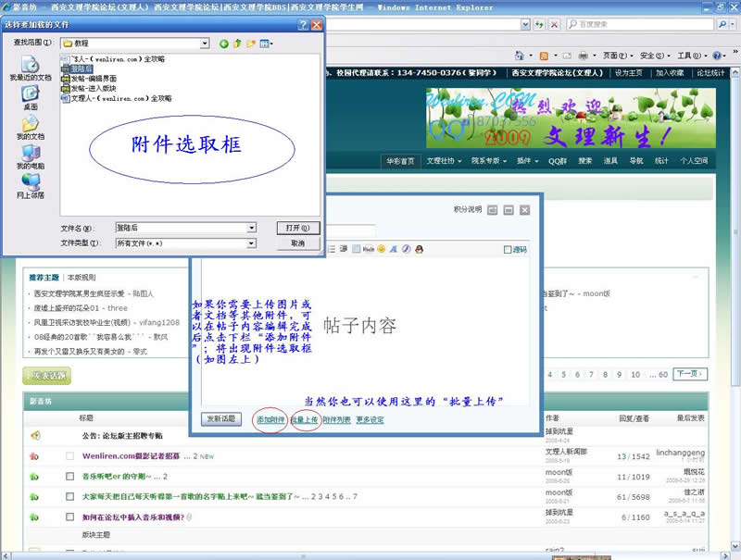
Task: Click 发新话题 button in post editor
Action: coord(221,418)
